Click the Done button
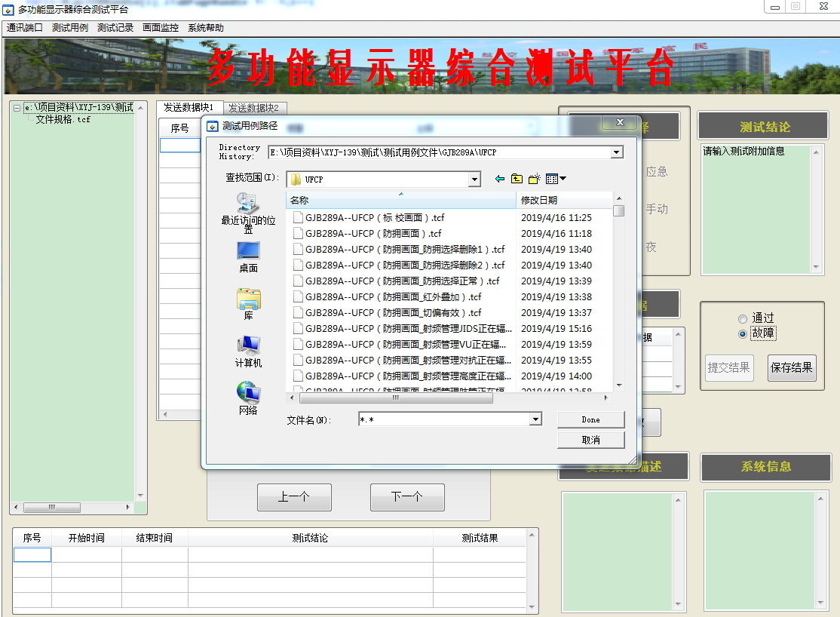 point(591,419)
